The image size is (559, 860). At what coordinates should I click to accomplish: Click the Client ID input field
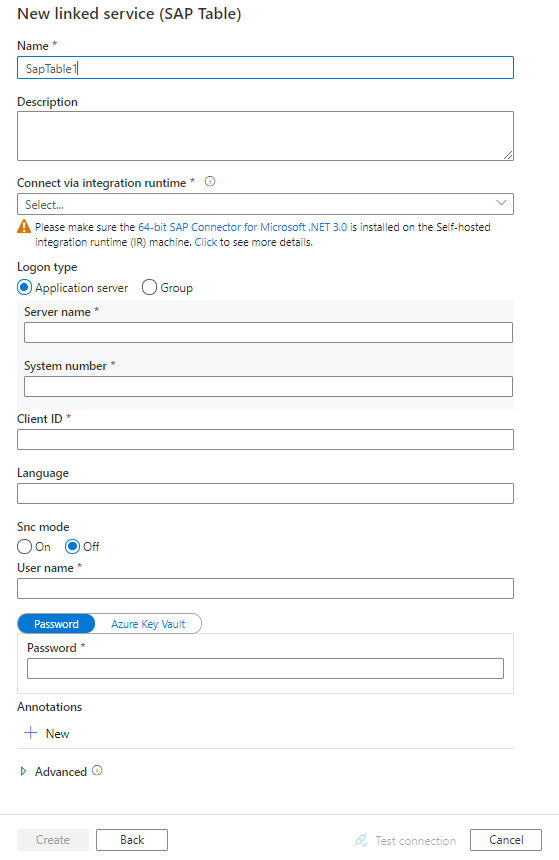[x=266, y=439]
